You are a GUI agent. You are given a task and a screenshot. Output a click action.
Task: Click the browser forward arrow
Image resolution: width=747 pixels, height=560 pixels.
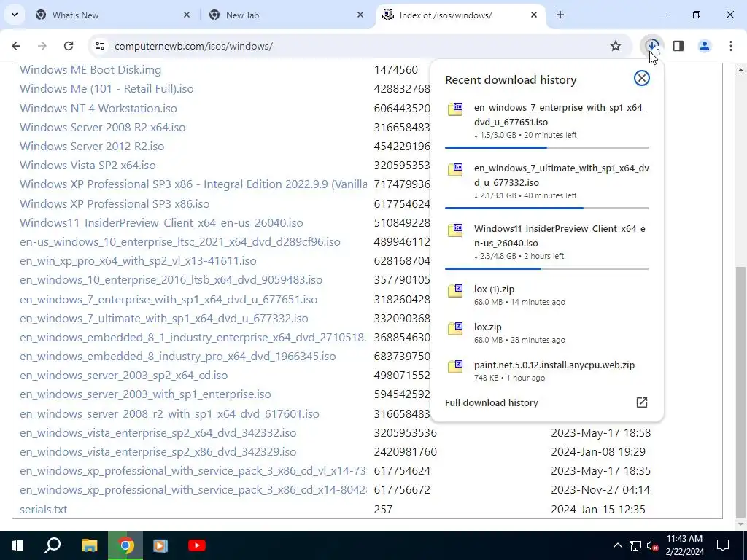point(42,46)
